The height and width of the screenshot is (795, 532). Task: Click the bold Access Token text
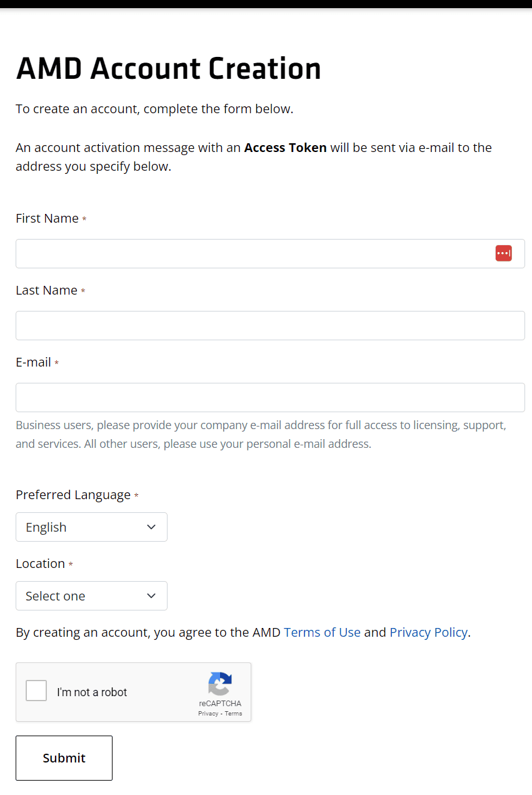[x=285, y=148]
